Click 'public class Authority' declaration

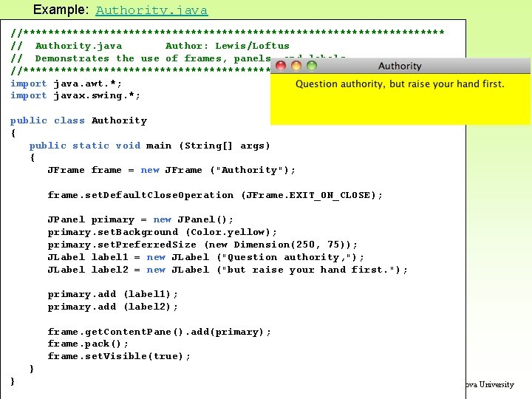click(79, 120)
